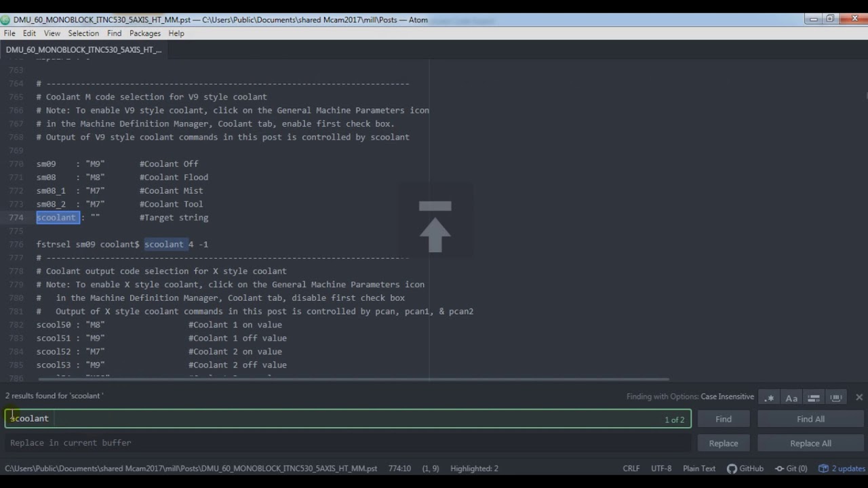Select the DMU_60_MONOBLOCK_ITNC530 editor tab
The image size is (868, 488).
pyautogui.click(x=84, y=49)
